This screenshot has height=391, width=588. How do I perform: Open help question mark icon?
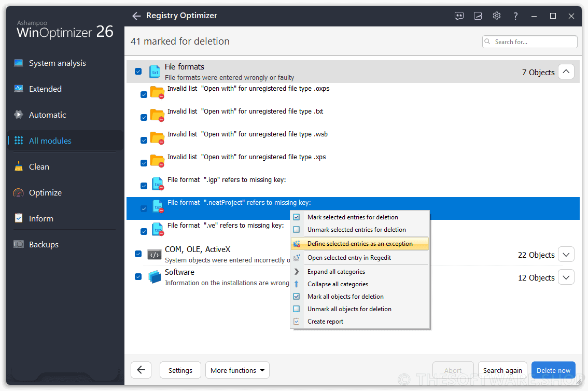(515, 16)
